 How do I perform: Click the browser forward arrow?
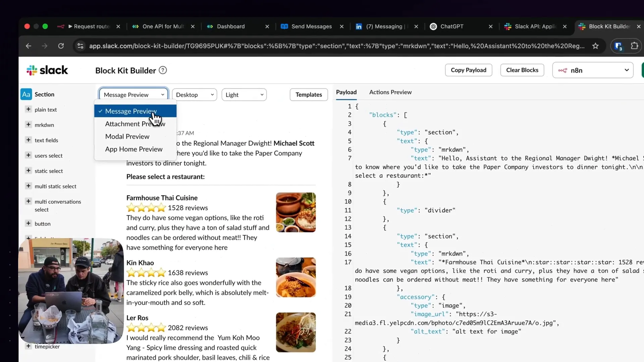coord(45,46)
